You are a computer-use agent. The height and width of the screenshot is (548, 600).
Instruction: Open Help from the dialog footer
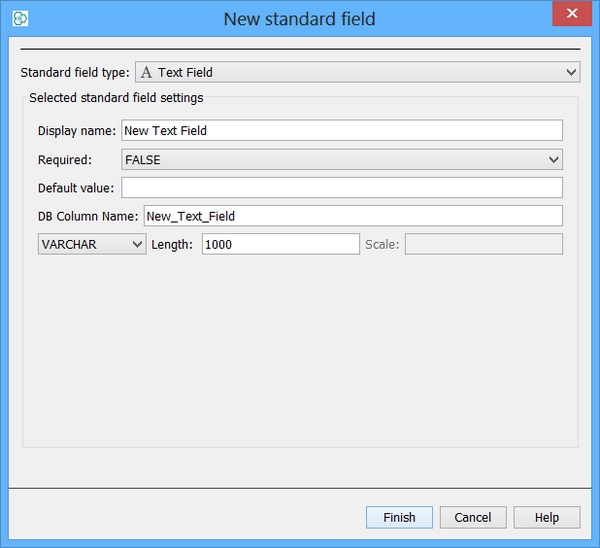click(x=546, y=517)
